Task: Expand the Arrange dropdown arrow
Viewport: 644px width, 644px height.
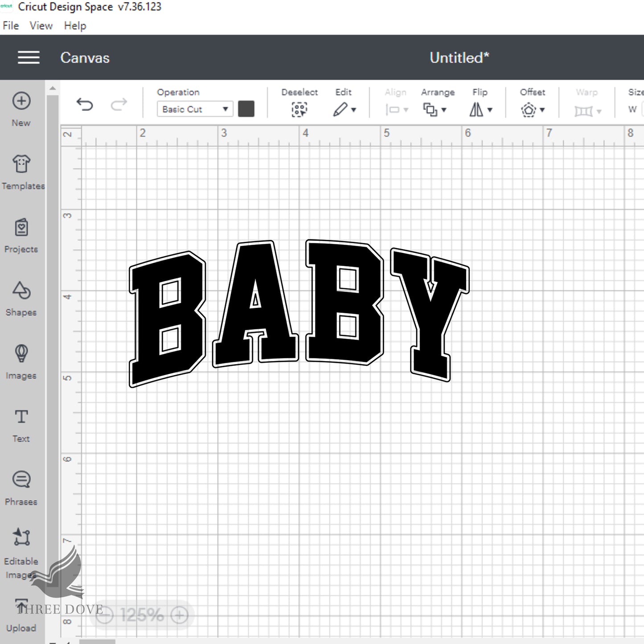Action: (x=444, y=110)
